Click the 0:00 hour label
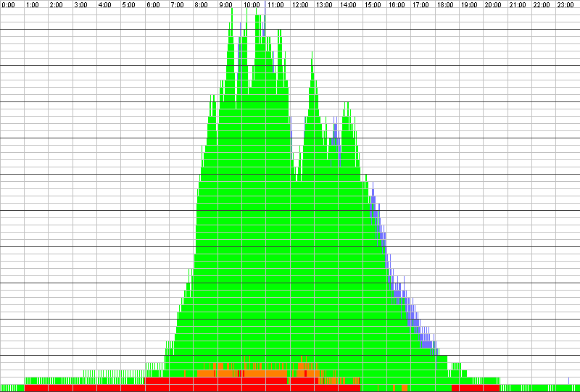The image size is (580, 392). [8, 5]
